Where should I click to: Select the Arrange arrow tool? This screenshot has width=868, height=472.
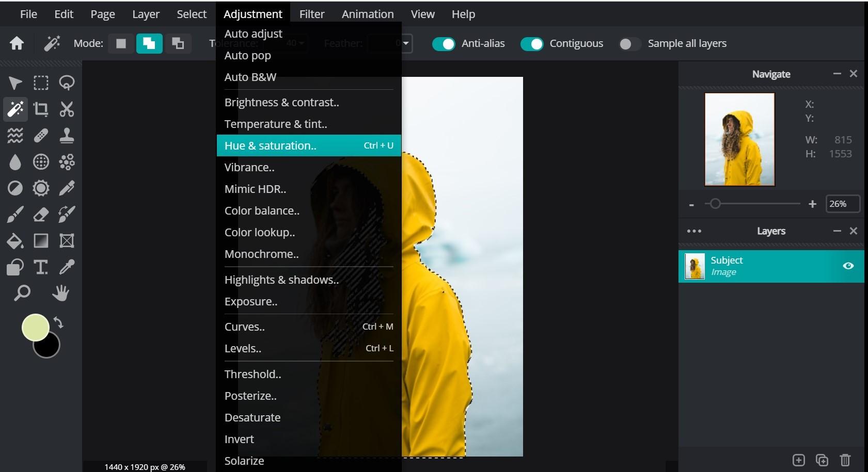(x=15, y=83)
